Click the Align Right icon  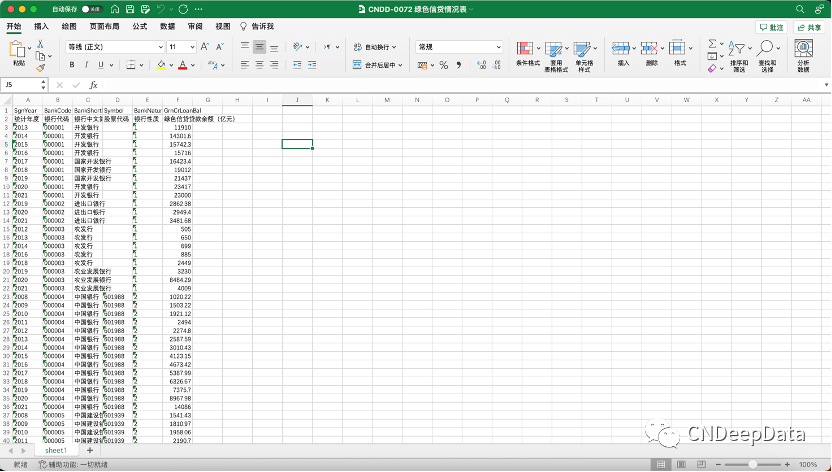tap(274, 65)
